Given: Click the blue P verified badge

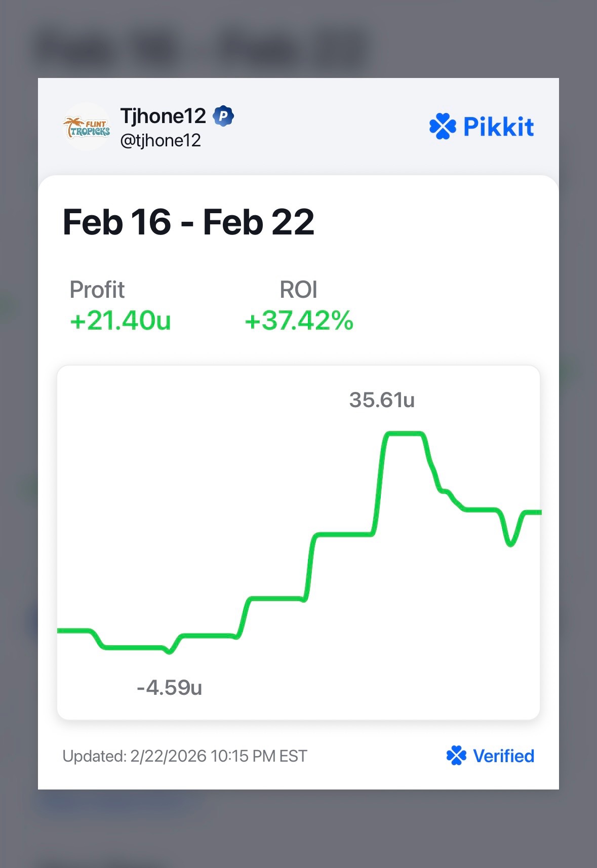Looking at the screenshot, I should click(x=223, y=116).
